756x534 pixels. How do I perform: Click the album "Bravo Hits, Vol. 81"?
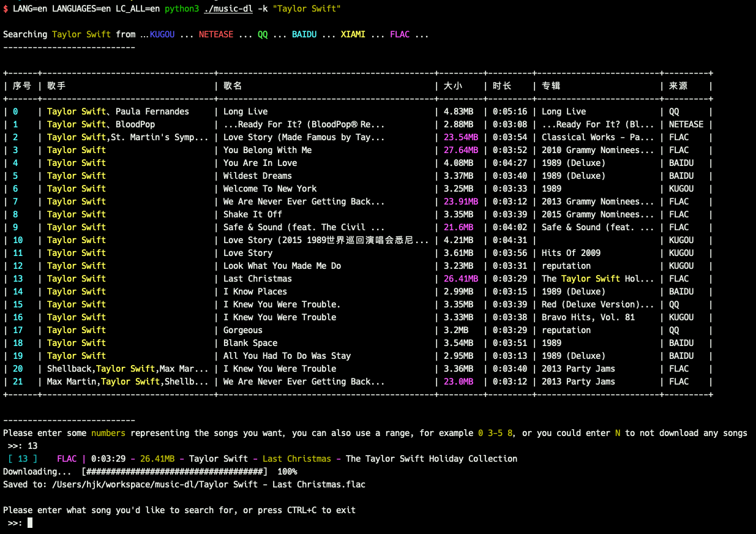coord(588,317)
